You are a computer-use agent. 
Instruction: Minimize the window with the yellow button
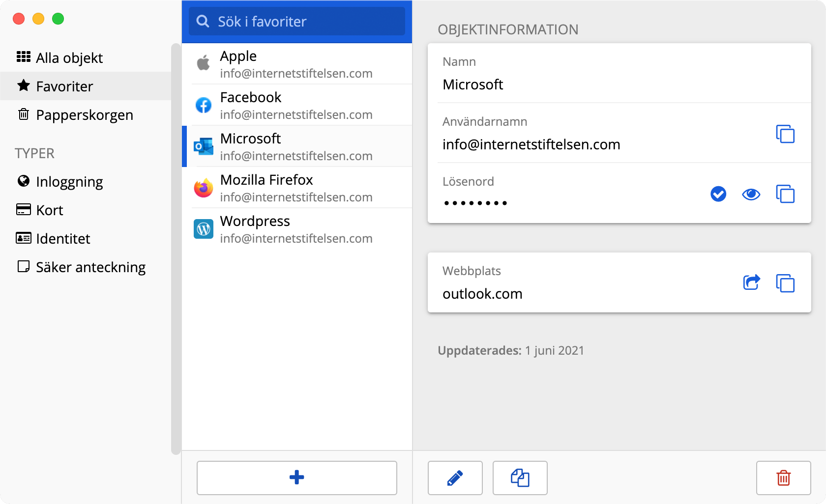tap(38, 19)
